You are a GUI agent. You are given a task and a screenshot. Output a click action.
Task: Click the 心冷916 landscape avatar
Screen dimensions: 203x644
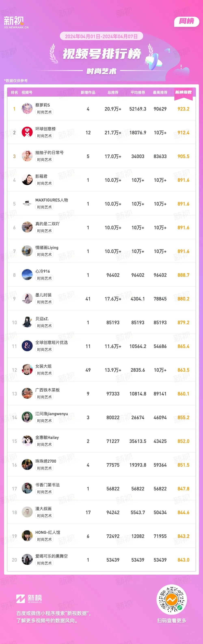(27, 275)
